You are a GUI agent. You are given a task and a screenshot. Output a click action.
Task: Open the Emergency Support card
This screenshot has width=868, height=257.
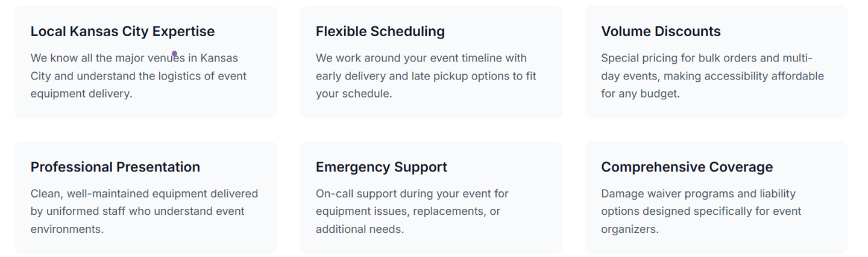(x=431, y=197)
